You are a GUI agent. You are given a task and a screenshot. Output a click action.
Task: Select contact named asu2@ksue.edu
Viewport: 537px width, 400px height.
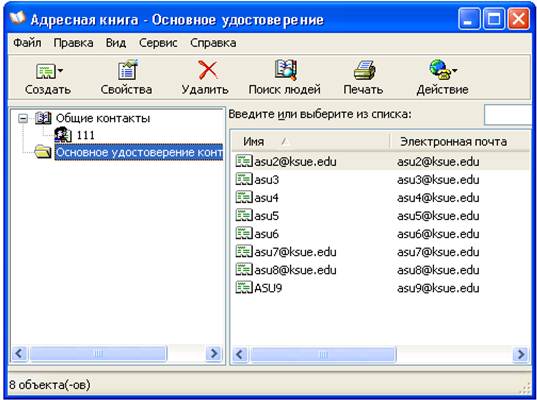click(295, 162)
